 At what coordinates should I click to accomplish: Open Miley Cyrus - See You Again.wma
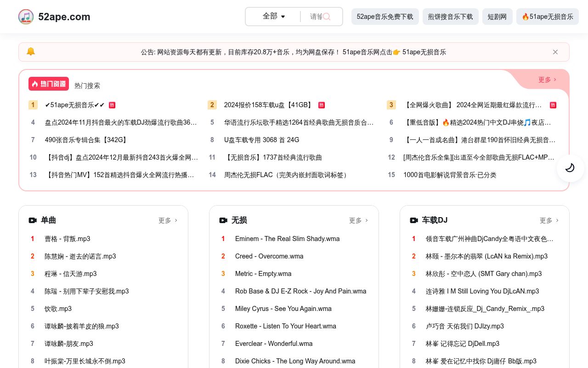click(283, 309)
